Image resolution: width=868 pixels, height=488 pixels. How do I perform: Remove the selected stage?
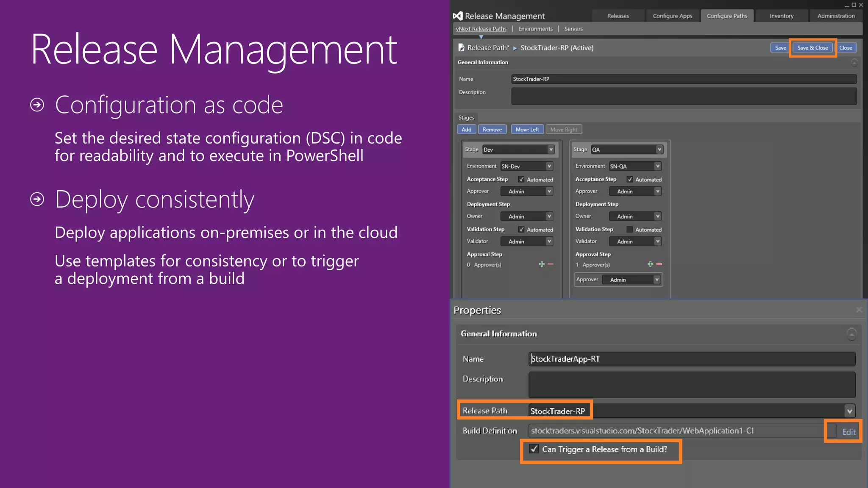[x=492, y=130]
